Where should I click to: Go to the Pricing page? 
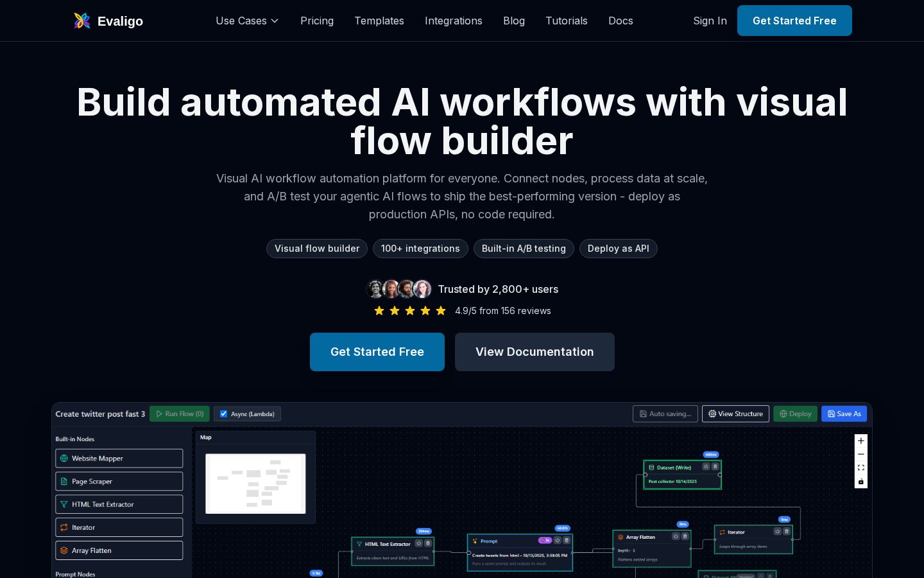(x=317, y=21)
